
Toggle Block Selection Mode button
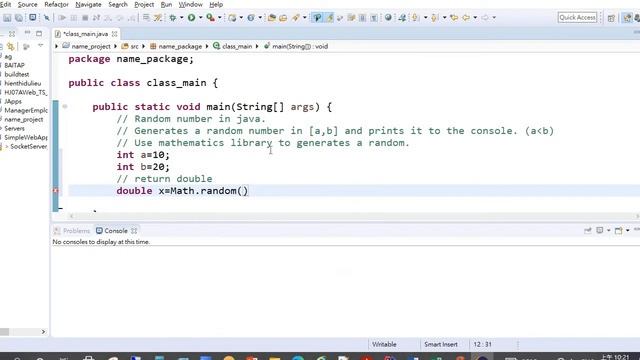tap(362, 18)
